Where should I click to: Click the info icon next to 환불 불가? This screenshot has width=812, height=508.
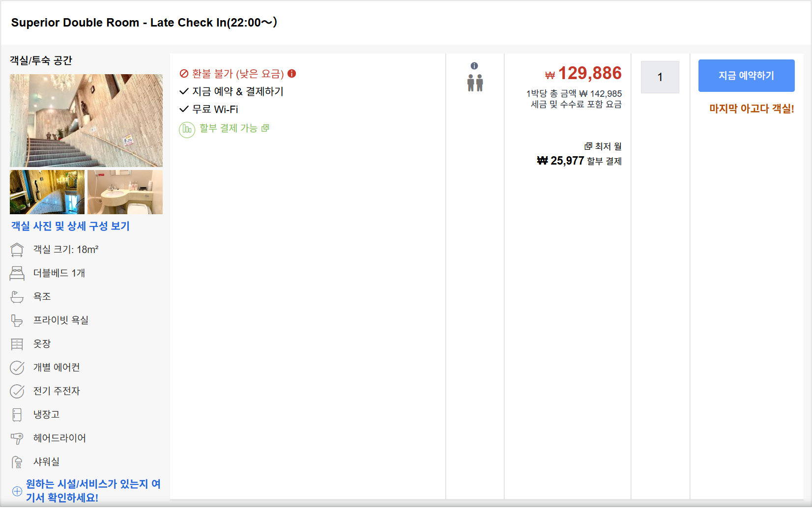(x=293, y=74)
